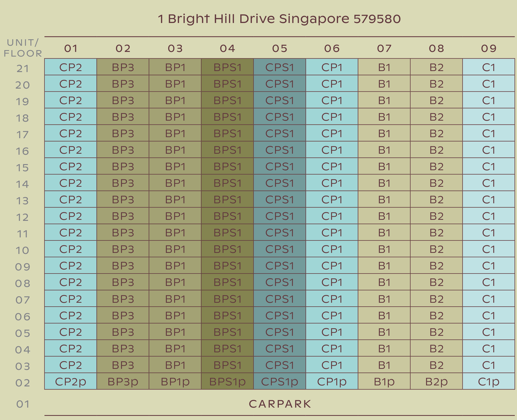Click the CP1 cell on floor 07
This screenshot has height=420, width=517.
pos(332,298)
